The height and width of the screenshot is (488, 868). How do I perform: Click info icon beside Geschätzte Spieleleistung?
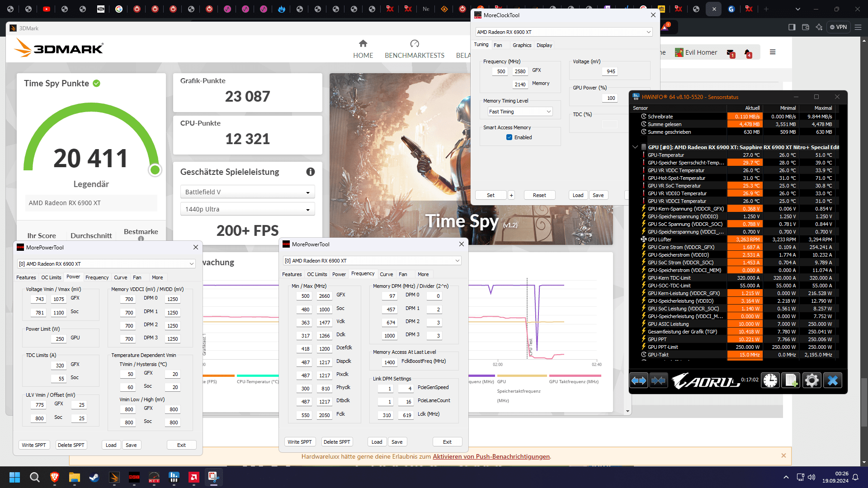coord(310,172)
